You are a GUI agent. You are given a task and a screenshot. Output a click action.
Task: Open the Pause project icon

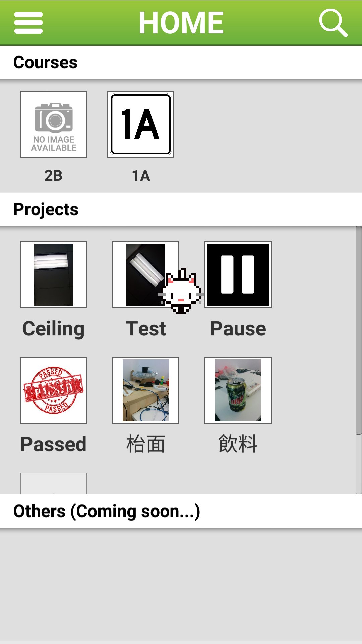pyautogui.click(x=238, y=275)
